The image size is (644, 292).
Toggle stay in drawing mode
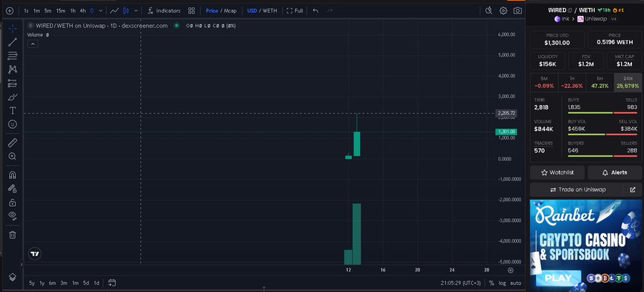13,188
